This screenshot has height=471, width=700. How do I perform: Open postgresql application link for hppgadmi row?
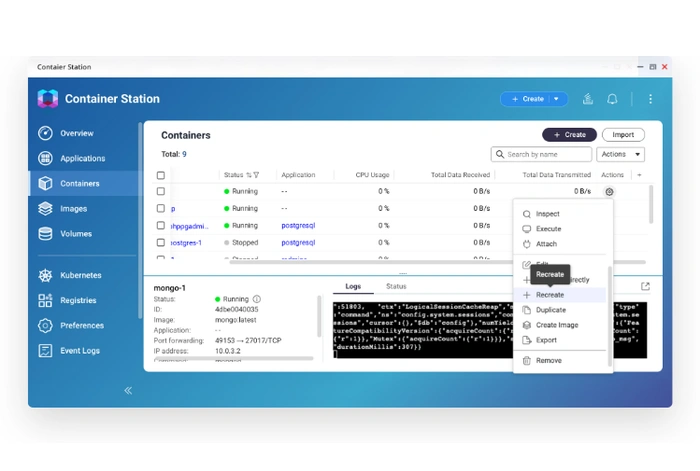click(298, 225)
